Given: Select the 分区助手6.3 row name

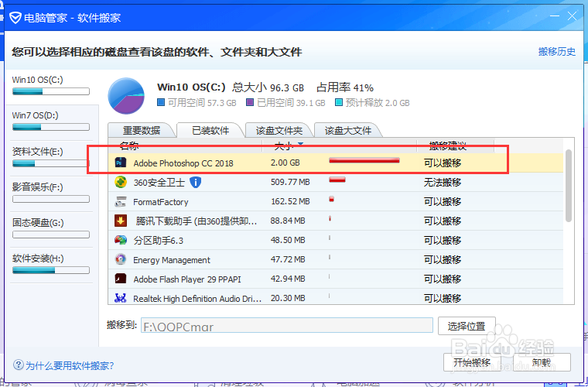Looking at the screenshot, I should (x=159, y=241).
